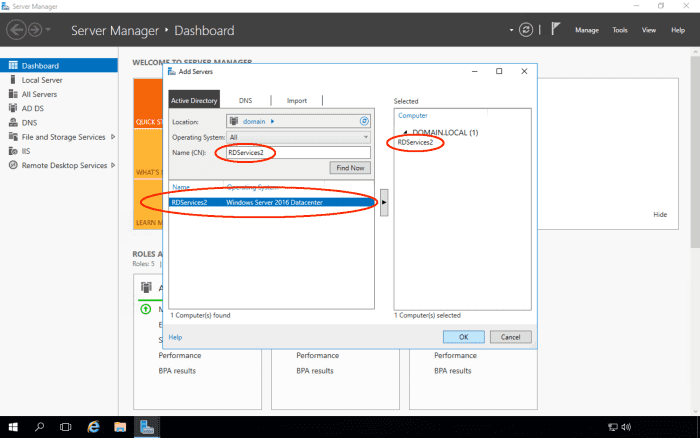Expand the File and Storage Services arrow

coord(113,137)
